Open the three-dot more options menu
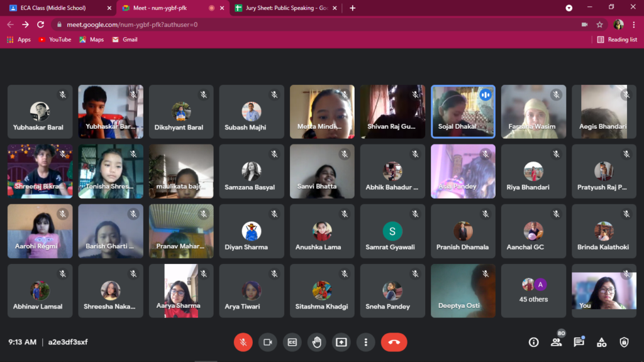 (366, 342)
